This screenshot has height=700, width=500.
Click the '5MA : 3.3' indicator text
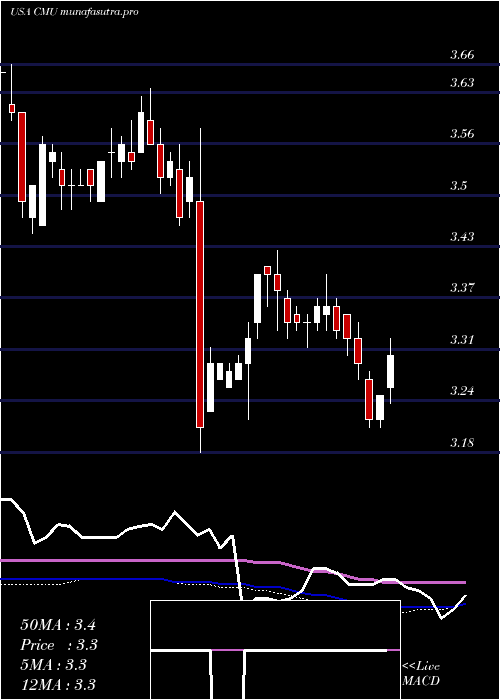pyautogui.click(x=53, y=665)
